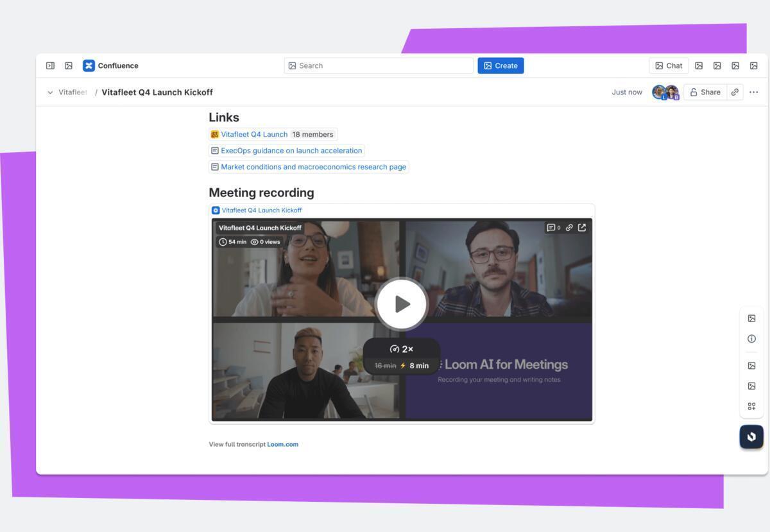Click the dark circular Loom button bottom right
The image size is (770, 532).
coord(751,436)
